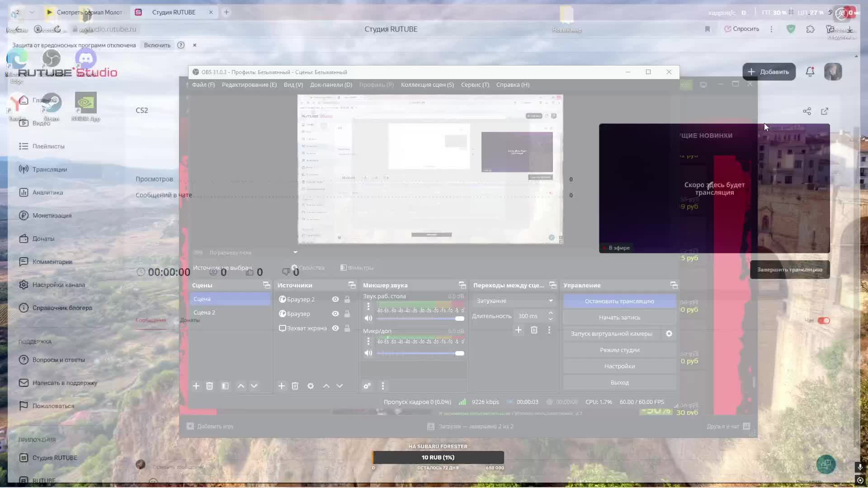Viewport: 868px width, 488px height.
Task: Add a new scene with plus icon
Action: (196, 386)
